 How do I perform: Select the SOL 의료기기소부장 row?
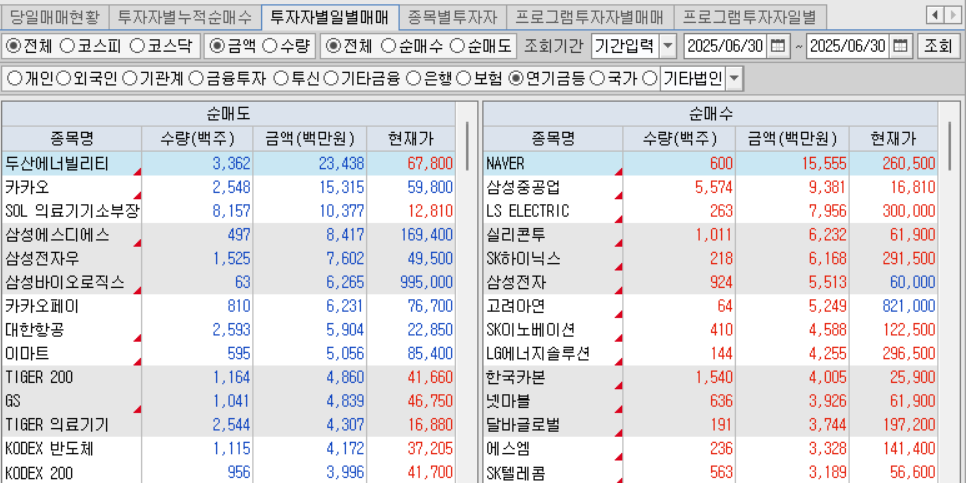click(229, 211)
